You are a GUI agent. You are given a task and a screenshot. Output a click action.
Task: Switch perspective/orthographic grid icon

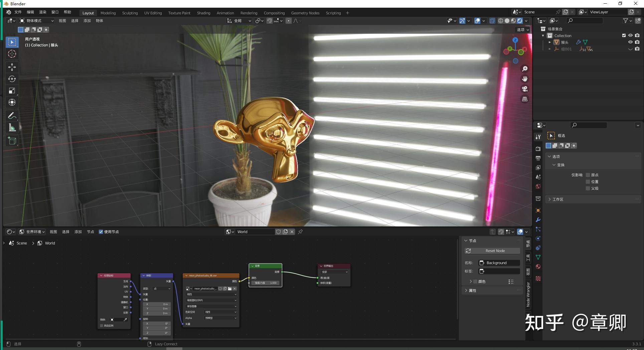click(525, 99)
